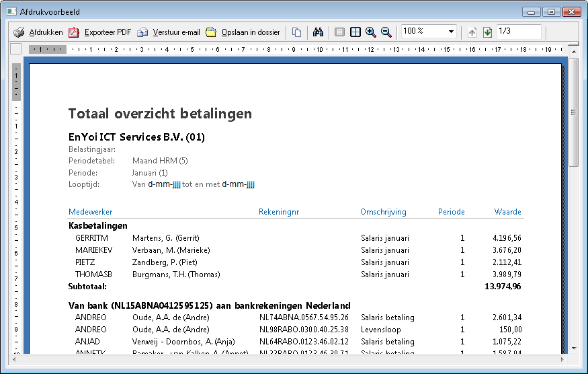
Task: Open search with the binoculars icon
Action: coord(318,32)
